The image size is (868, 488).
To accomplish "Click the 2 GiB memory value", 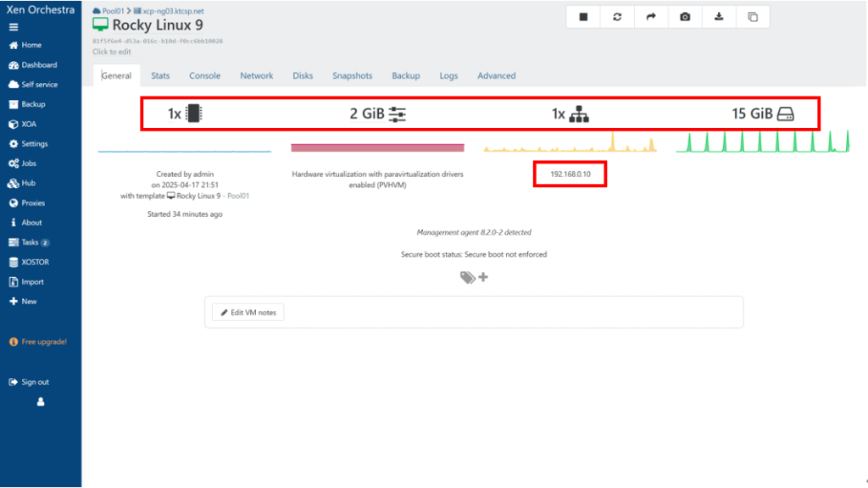I will click(x=367, y=114).
